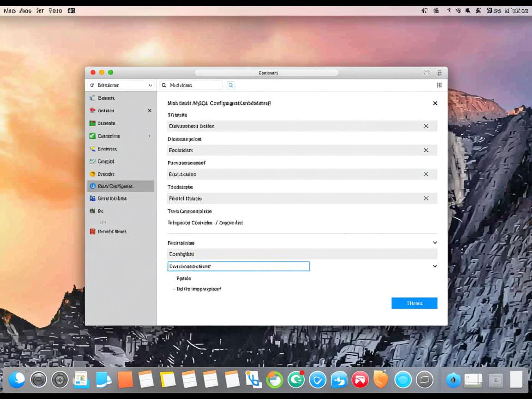Open the first menu bar item at top left

coord(9,11)
